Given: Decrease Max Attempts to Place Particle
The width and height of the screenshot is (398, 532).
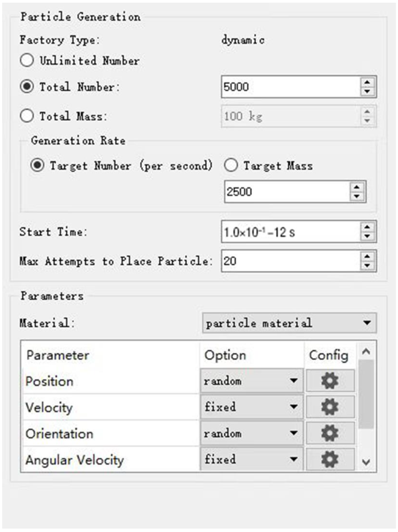Looking at the screenshot, I should click(367, 266).
